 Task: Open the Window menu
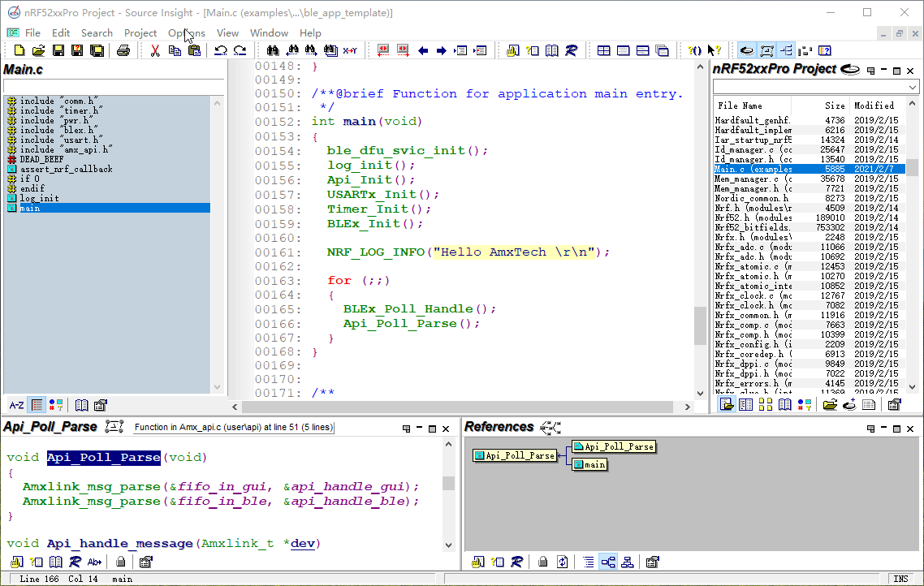(269, 33)
